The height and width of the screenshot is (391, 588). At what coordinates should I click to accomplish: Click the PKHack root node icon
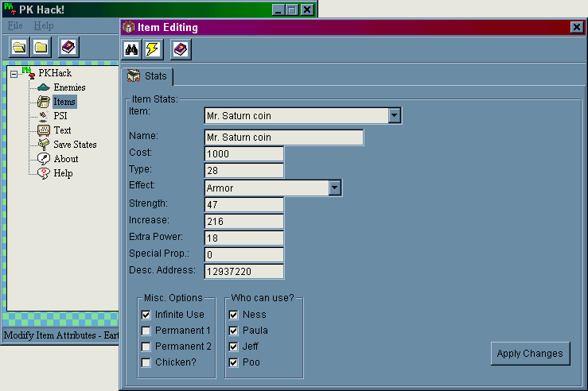[x=29, y=73]
